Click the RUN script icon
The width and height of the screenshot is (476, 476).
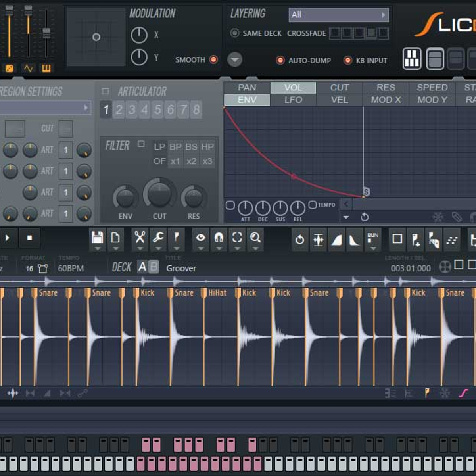tap(373, 238)
